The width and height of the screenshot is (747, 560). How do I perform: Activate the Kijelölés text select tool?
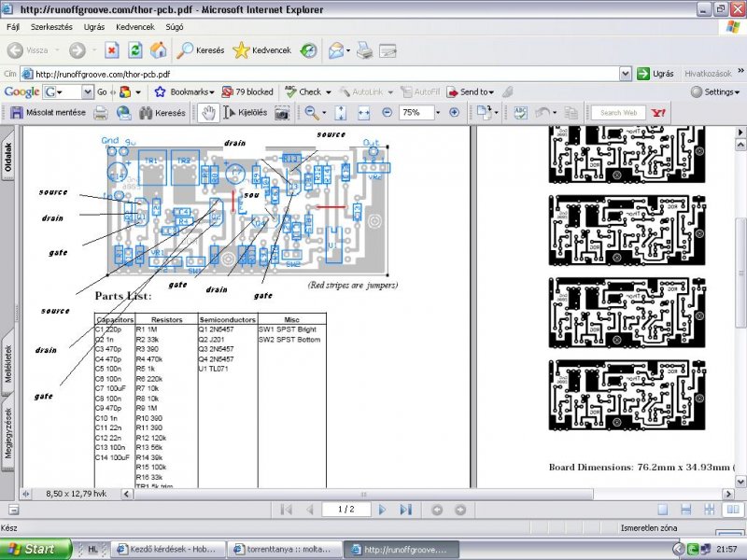[245, 113]
